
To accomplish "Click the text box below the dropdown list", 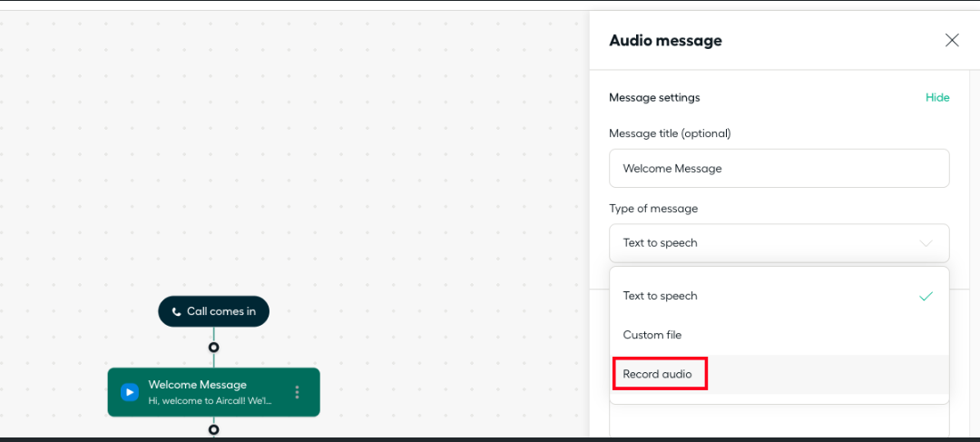I will point(779,421).
